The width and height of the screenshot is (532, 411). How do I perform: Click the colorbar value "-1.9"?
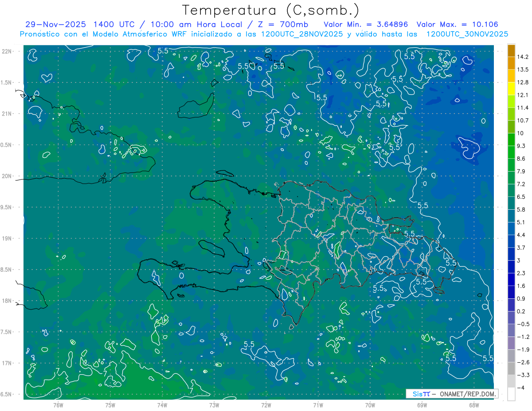click(523, 349)
